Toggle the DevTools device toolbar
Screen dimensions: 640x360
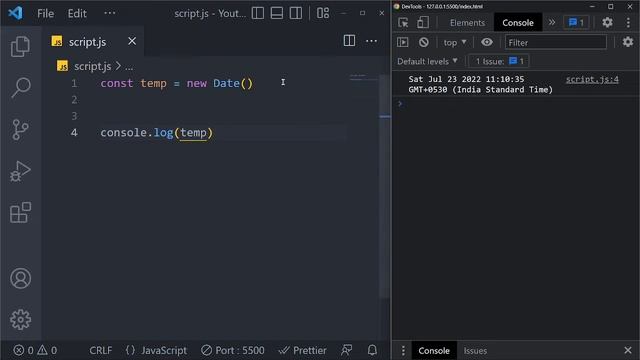tap(423, 22)
